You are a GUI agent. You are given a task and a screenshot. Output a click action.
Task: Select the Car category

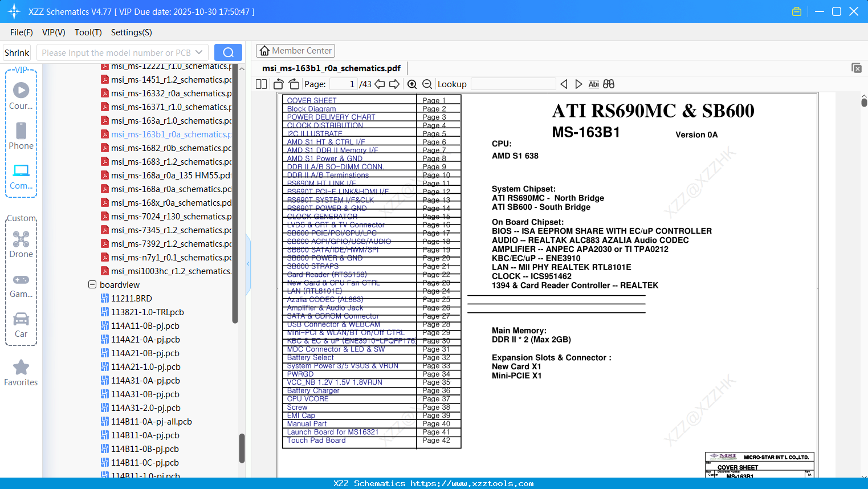click(21, 325)
